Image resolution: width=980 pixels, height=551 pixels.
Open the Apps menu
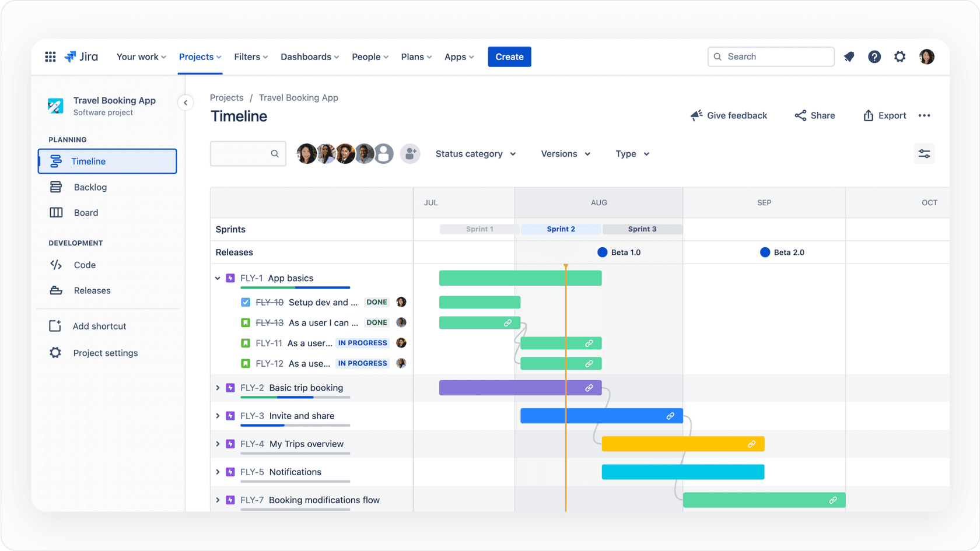click(459, 57)
